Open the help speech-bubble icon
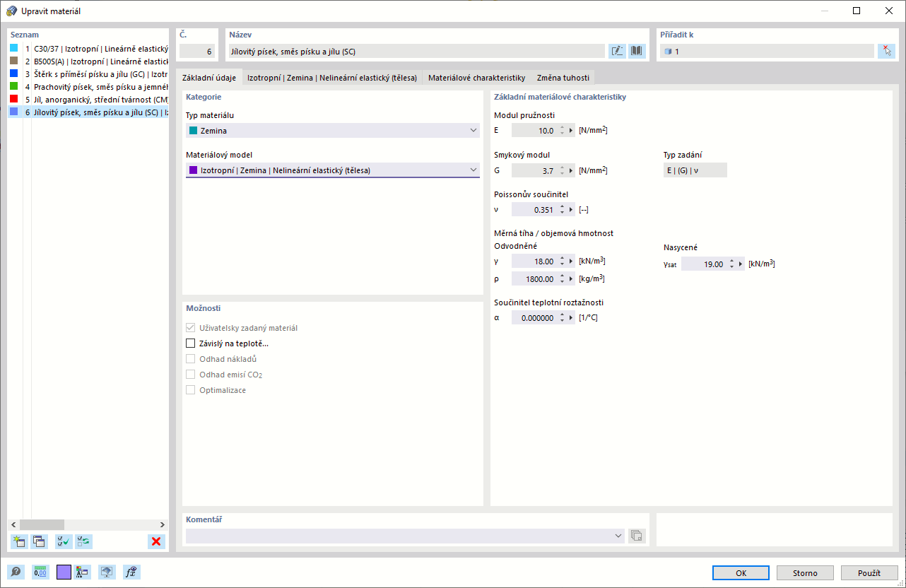This screenshot has height=588, width=906. 16,572
